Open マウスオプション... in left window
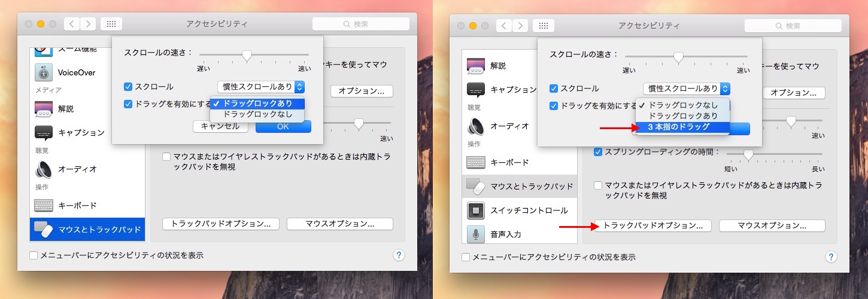 pos(340,224)
